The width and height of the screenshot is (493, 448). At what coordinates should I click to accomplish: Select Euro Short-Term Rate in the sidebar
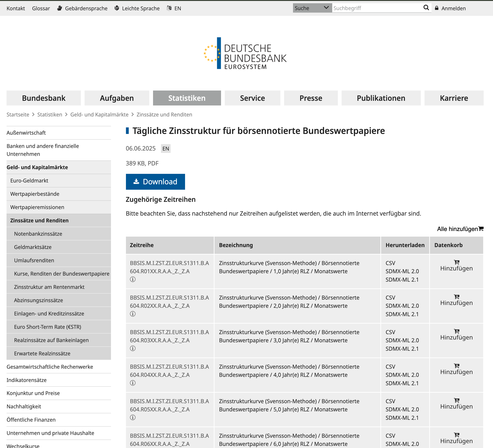click(48, 327)
